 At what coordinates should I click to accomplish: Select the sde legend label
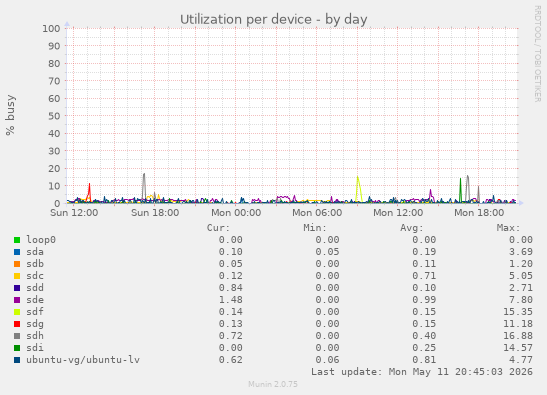(x=35, y=300)
